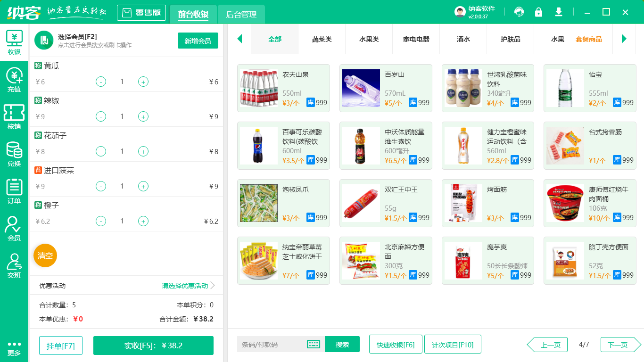Open the on-screen keyboard icon in search box
Screen dimensions: 644x362
(314, 344)
